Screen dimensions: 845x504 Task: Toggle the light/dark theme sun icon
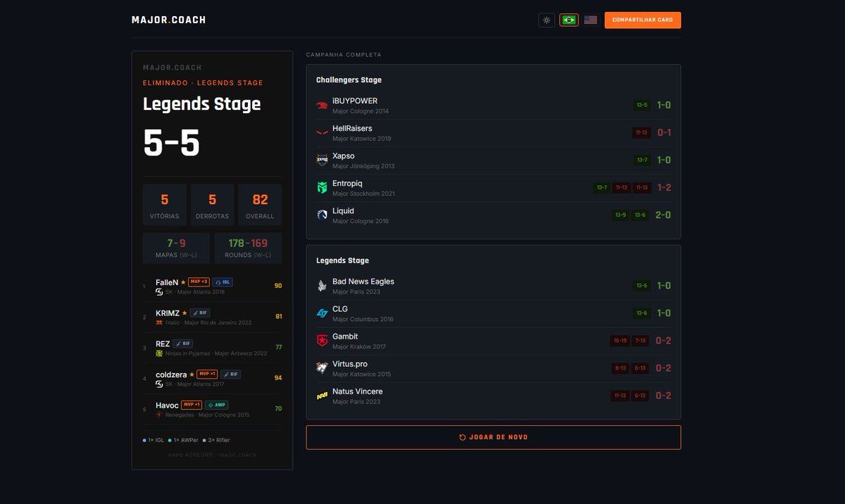tap(546, 20)
